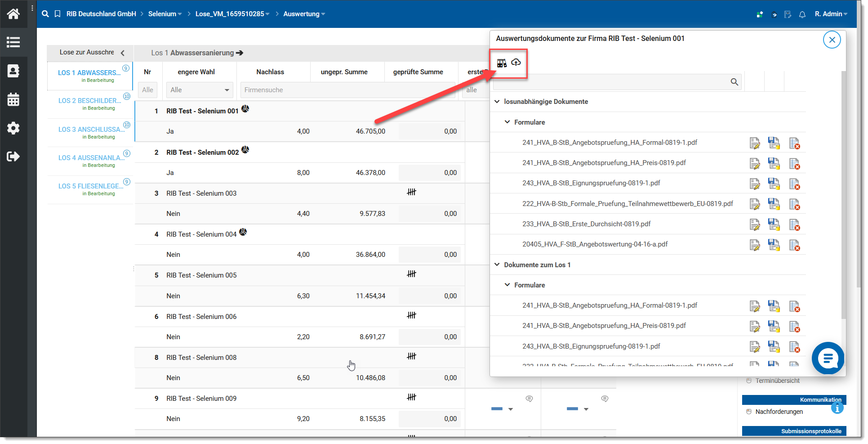The height and width of the screenshot is (444, 868).
Task: Open the notebook with pencil header icon
Action: [788, 14]
